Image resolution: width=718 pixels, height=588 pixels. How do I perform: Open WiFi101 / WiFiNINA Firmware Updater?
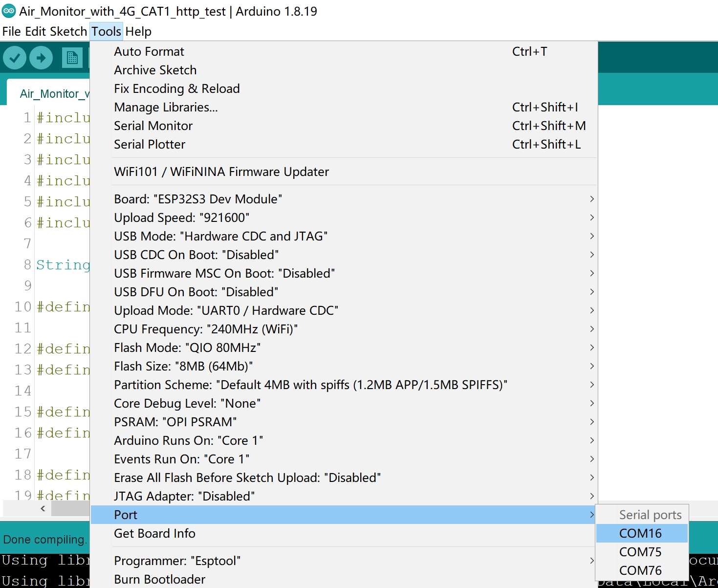coord(344,172)
